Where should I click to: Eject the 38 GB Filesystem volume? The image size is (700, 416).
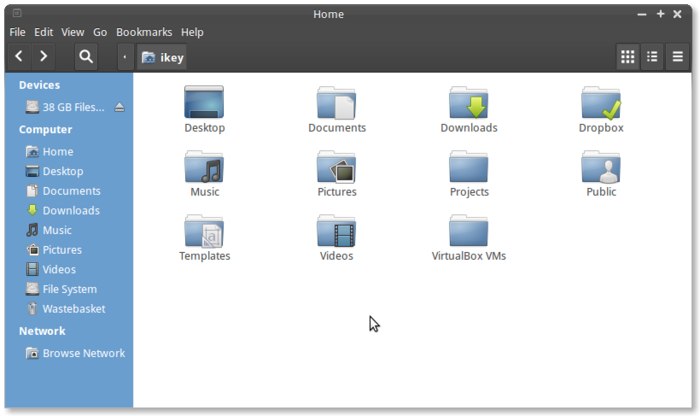click(119, 107)
